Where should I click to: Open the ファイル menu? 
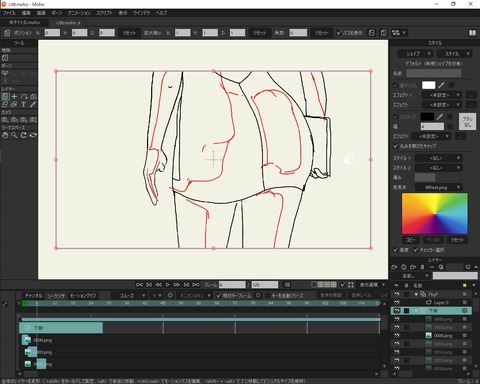pos(9,13)
